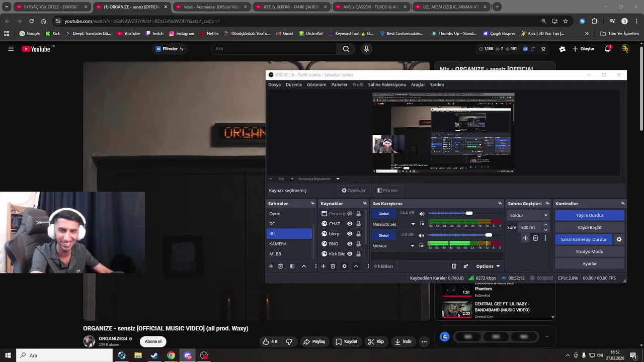
Task: Move scene up in Sahneler toolbar
Action: click(x=304, y=266)
